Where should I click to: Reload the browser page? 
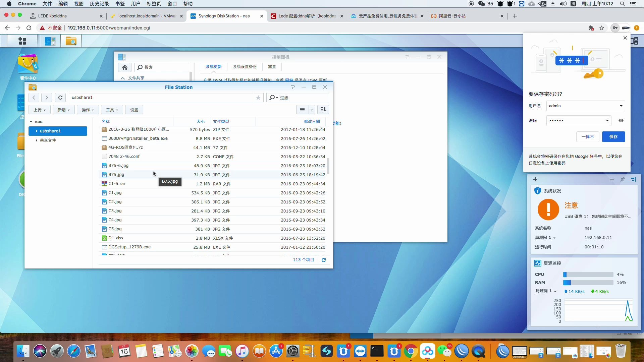(29, 28)
